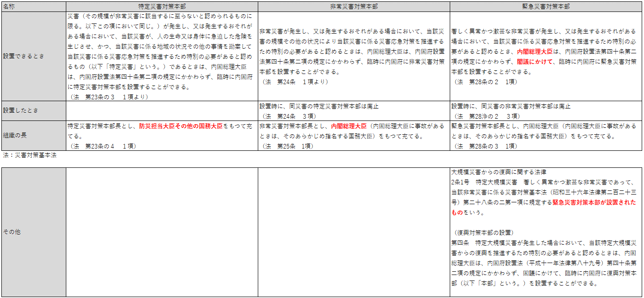The height and width of the screenshot is (298, 644).
Task: Click the cell stating 非常災害対策本部は廃止
Action: click(x=546, y=111)
